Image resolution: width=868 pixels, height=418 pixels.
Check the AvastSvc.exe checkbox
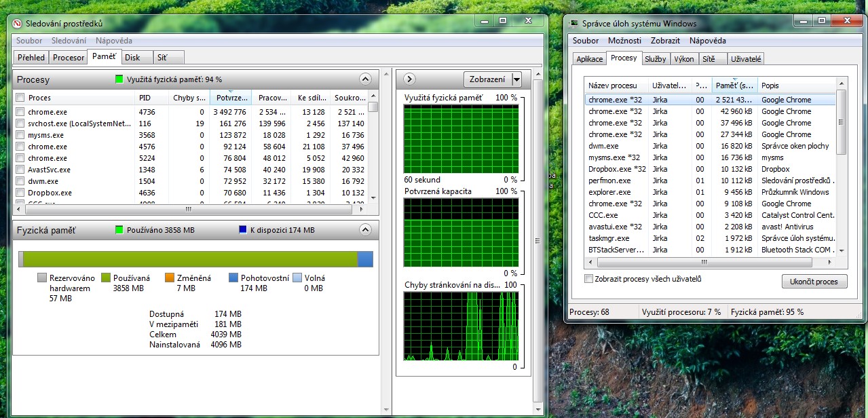(20, 170)
